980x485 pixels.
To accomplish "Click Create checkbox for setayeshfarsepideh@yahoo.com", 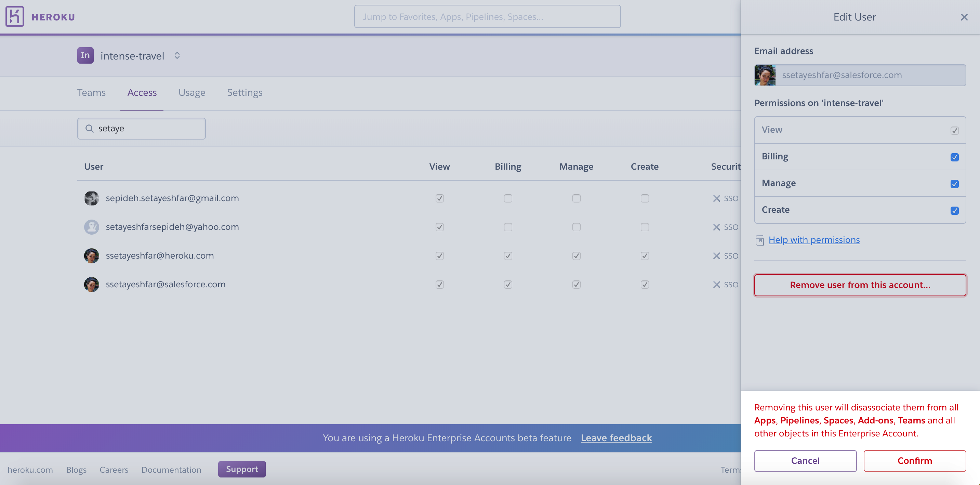I will coord(645,227).
